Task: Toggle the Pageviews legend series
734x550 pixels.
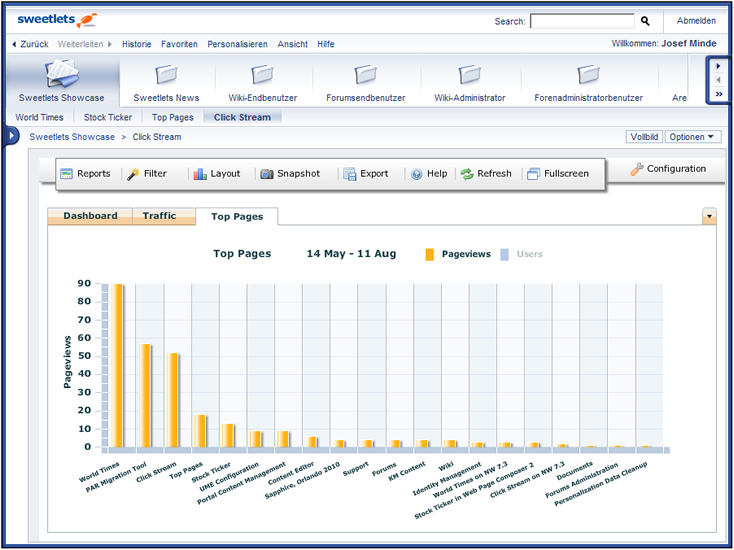Action: click(x=458, y=254)
